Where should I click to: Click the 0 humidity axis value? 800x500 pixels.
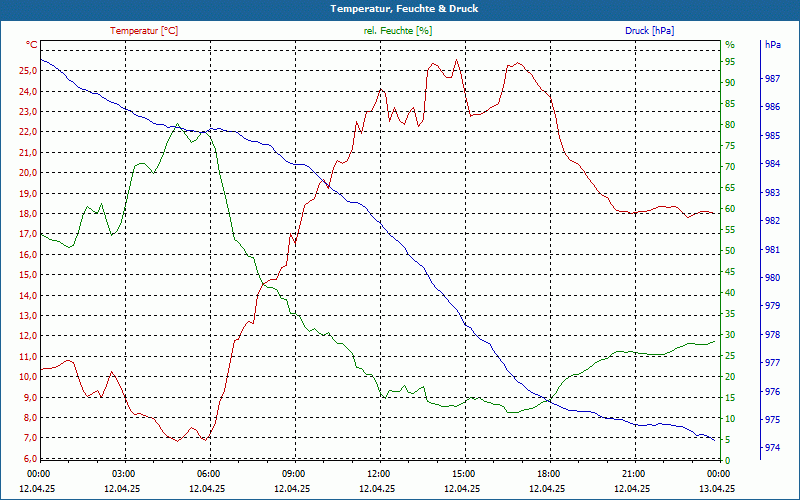(728, 461)
